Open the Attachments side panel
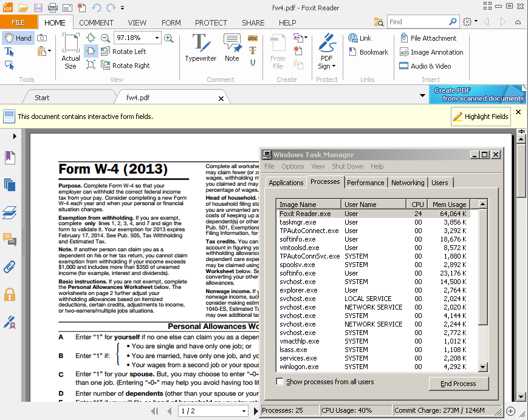The height and width of the screenshot is (420, 528). pyautogui.click(x=10, y=267)
